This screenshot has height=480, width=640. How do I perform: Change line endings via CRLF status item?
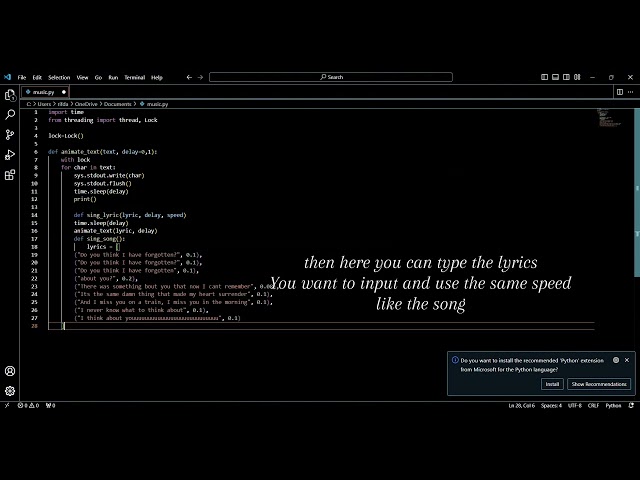click(x=593, y=405)
